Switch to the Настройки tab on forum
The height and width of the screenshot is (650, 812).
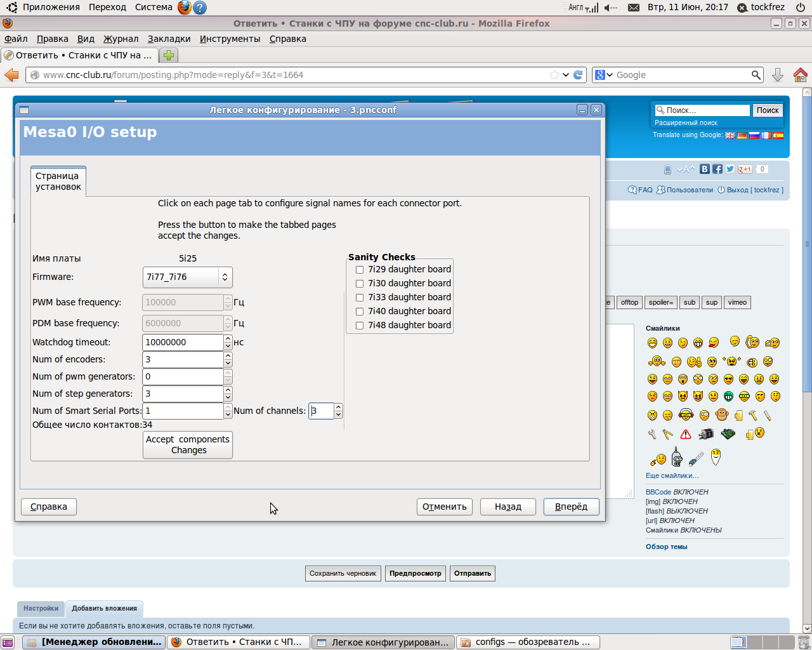(x=41, y=609)
